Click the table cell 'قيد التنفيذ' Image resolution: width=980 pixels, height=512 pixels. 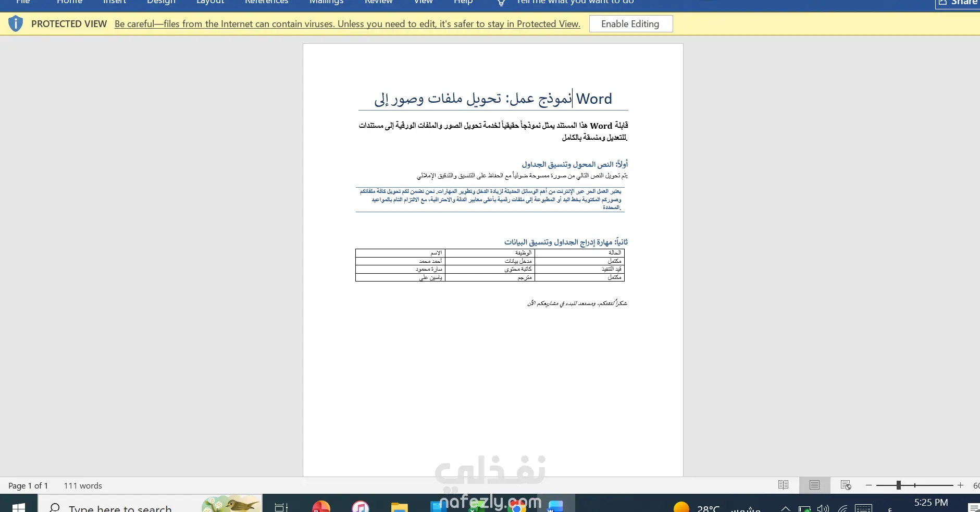click(579, 269)
